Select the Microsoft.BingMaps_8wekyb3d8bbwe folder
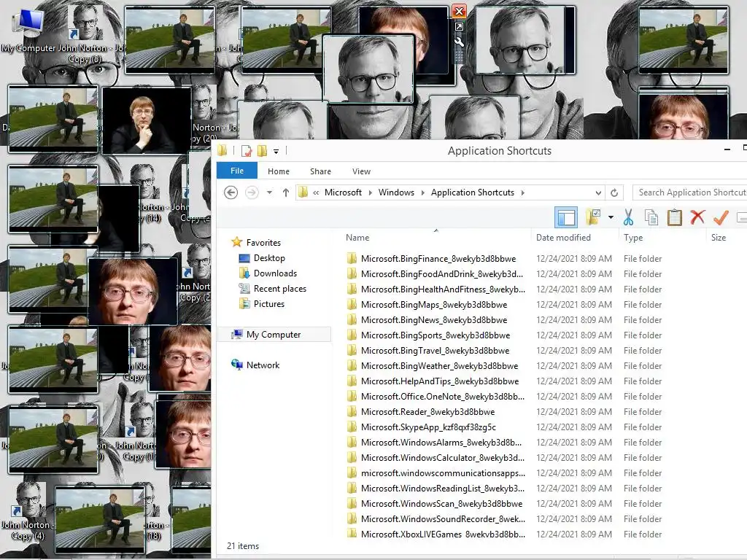Screen dimensions: 747x560 pyautogui.click(x=433, y=305)
